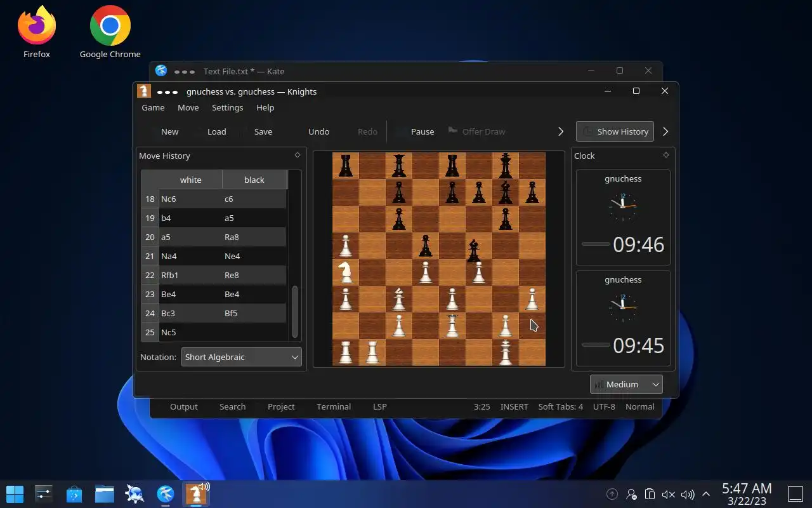Select the white bishop on c3
The width and height of the screenshot is (812, 508).
click(x=399, y=299)
